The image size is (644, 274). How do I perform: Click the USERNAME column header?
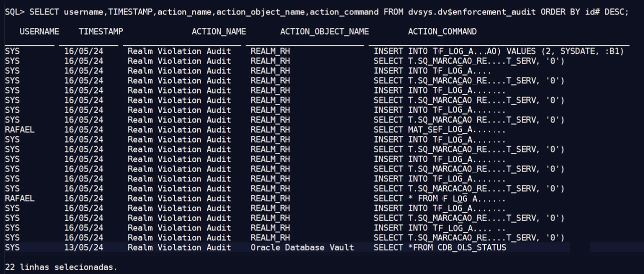(x=39, y=31)
